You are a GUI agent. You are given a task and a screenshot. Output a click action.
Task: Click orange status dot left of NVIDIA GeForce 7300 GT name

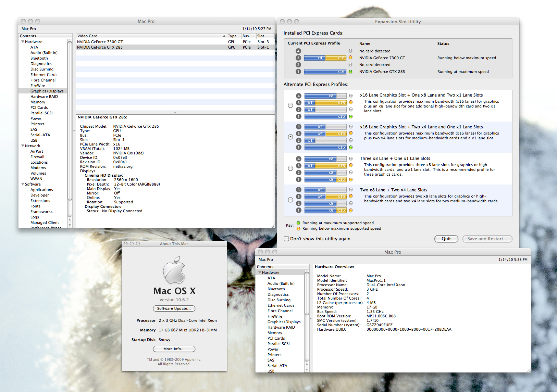(x=350, y=58)
